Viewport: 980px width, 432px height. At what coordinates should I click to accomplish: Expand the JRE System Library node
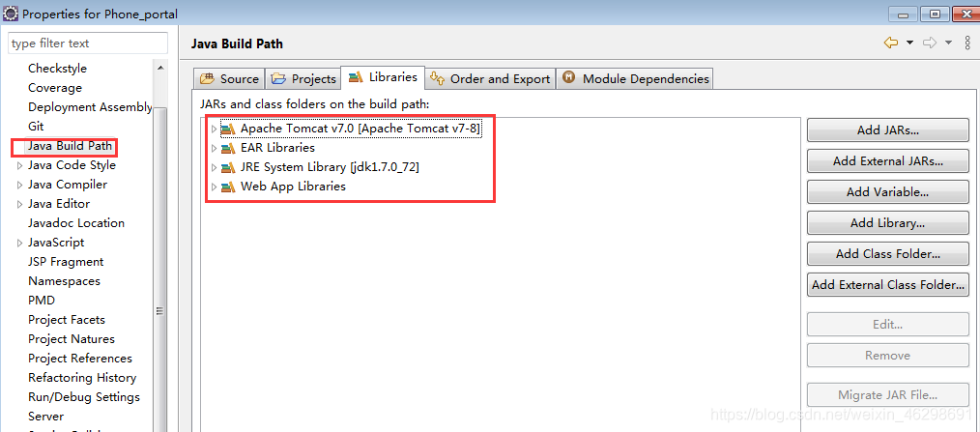point(214,167)
